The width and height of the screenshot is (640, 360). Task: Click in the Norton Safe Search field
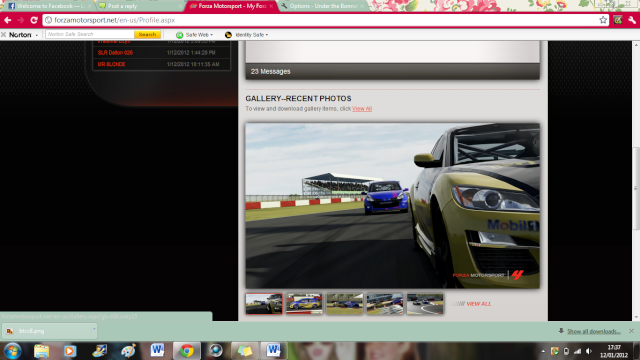coord(90,34)
